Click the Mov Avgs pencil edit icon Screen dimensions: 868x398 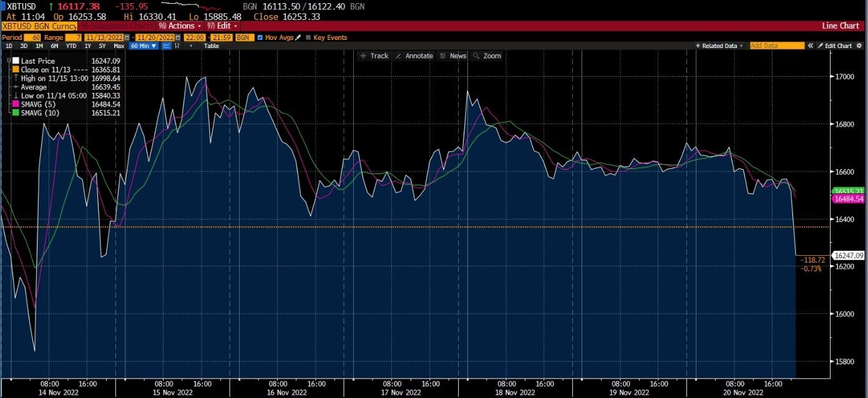pyautogui.click(x=298, y=37)
